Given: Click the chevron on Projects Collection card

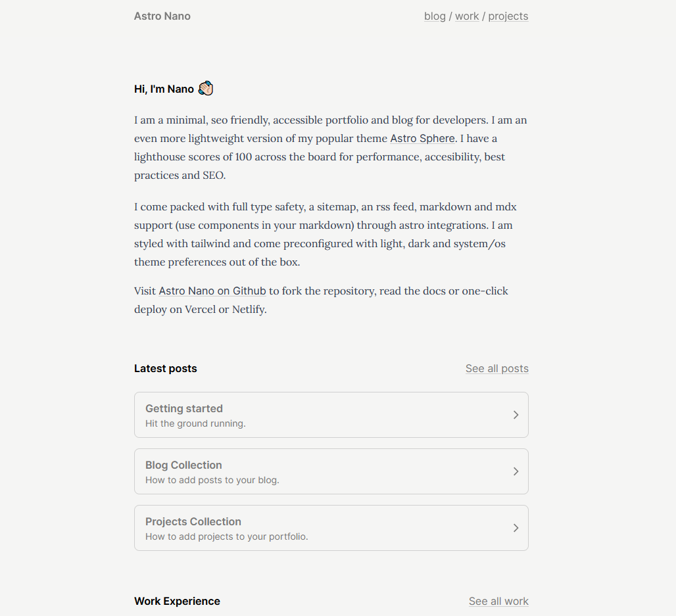Looking at the screenshot, I should [x=516, y=528].
